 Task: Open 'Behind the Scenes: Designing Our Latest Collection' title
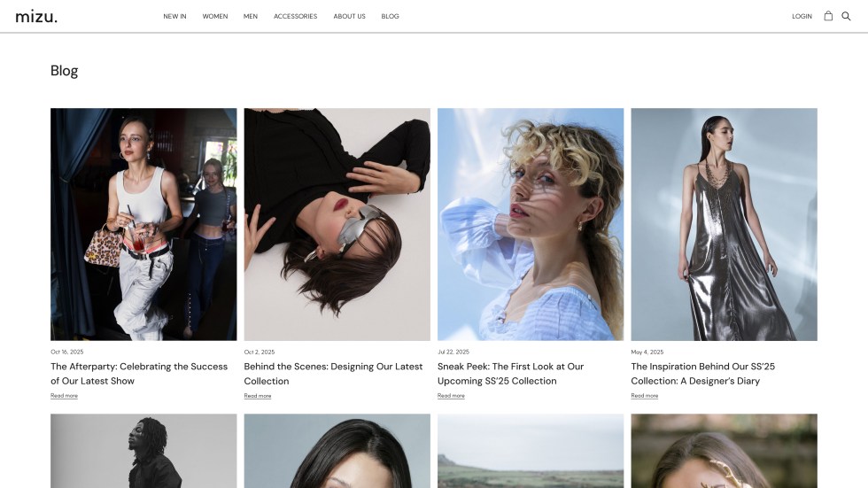point(333,374)
